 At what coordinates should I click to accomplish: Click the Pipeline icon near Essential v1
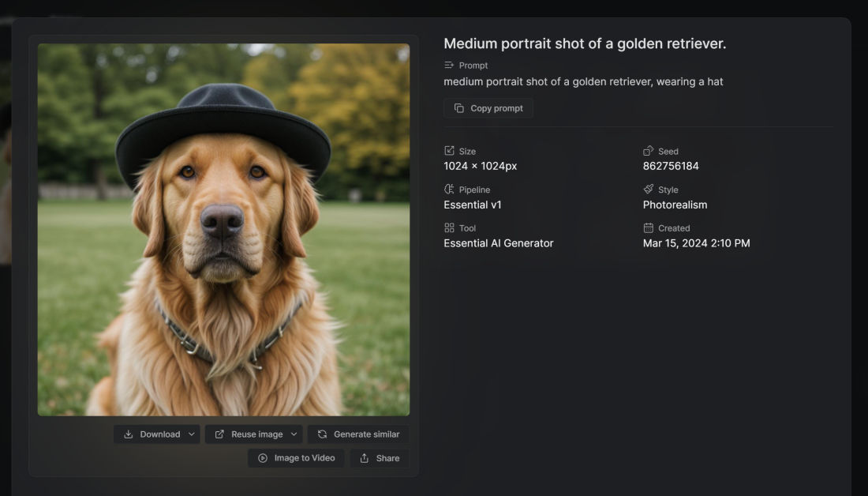(447, 190)
